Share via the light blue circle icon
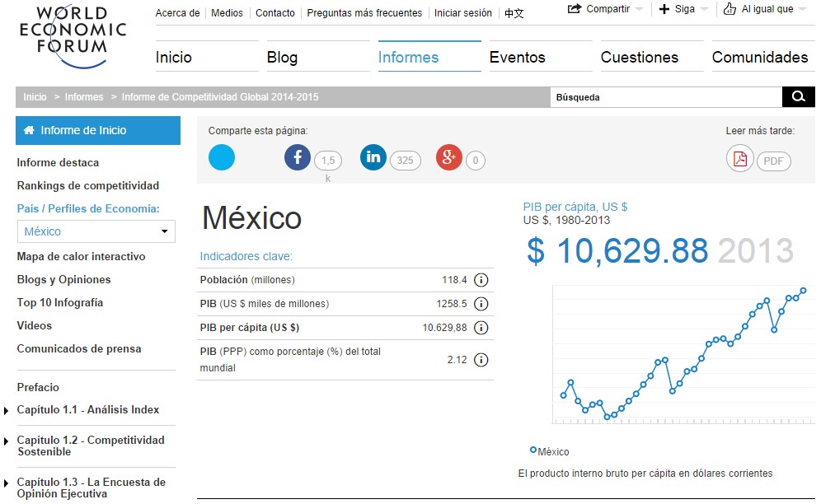Image resolution: width=821 pixels, height=504 pixels. (x=222, y=157)
